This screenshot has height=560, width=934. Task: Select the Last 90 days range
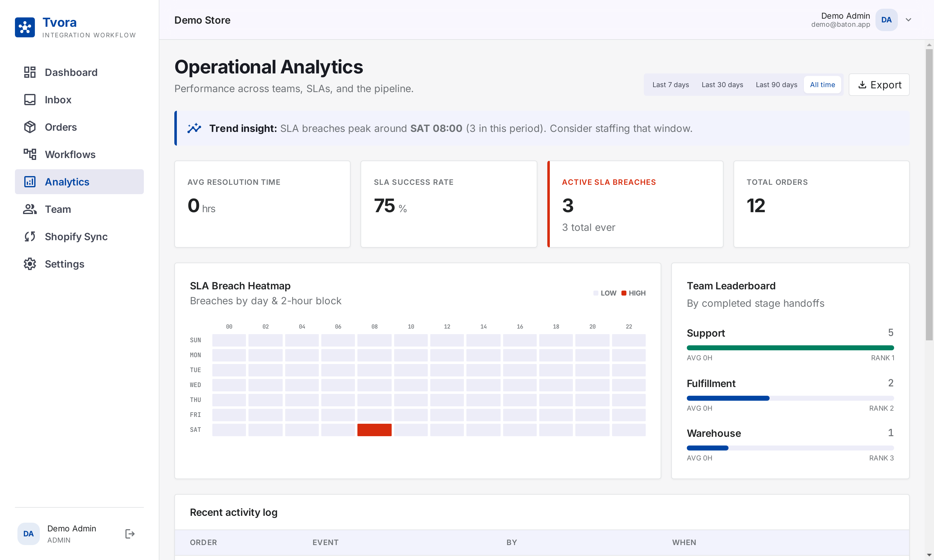point(776,85)
